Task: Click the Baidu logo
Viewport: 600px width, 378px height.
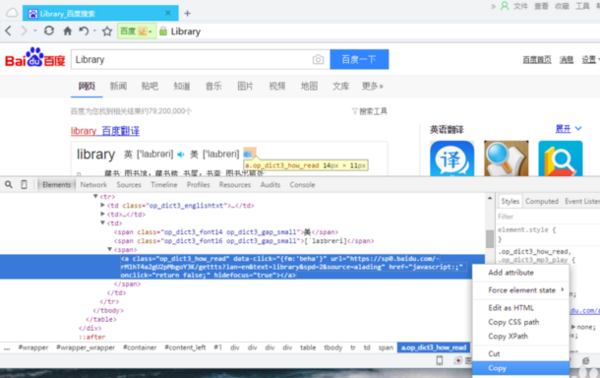Action: click(35, 58)
